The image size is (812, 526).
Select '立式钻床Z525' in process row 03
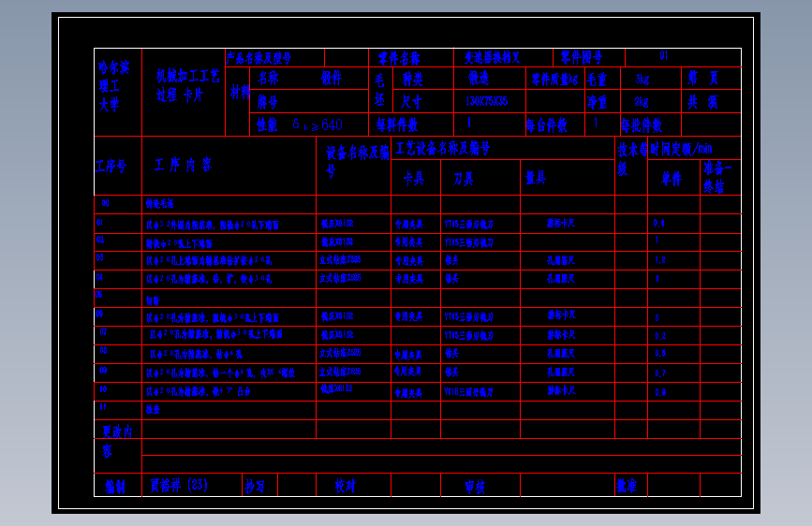pos(340,259)
